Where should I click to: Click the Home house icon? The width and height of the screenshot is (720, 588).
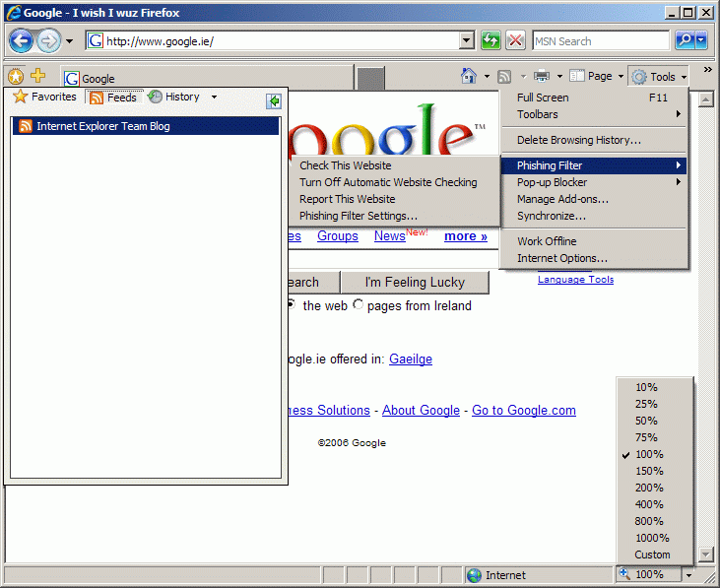469,76
